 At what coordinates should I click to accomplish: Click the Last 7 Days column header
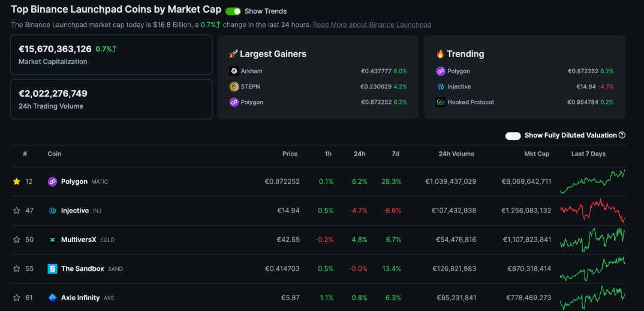[x=589, y=154]
